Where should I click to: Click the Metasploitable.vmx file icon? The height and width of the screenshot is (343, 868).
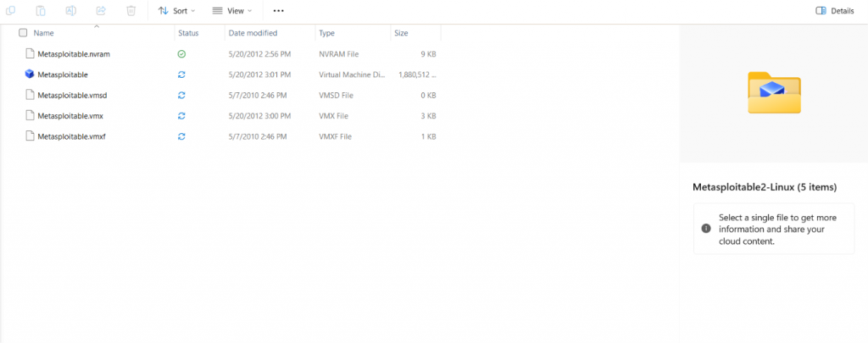(30, 116)
